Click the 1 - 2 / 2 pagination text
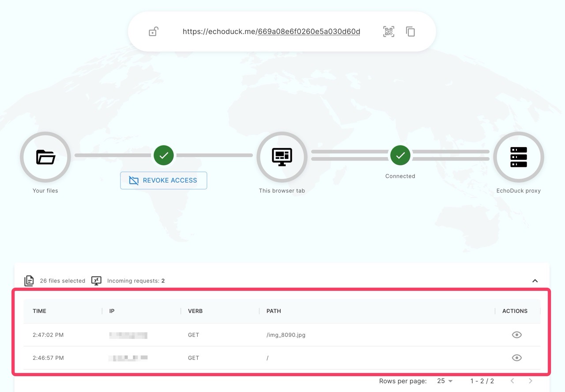Viewport: 565px width, 392px height. point(482,381)
